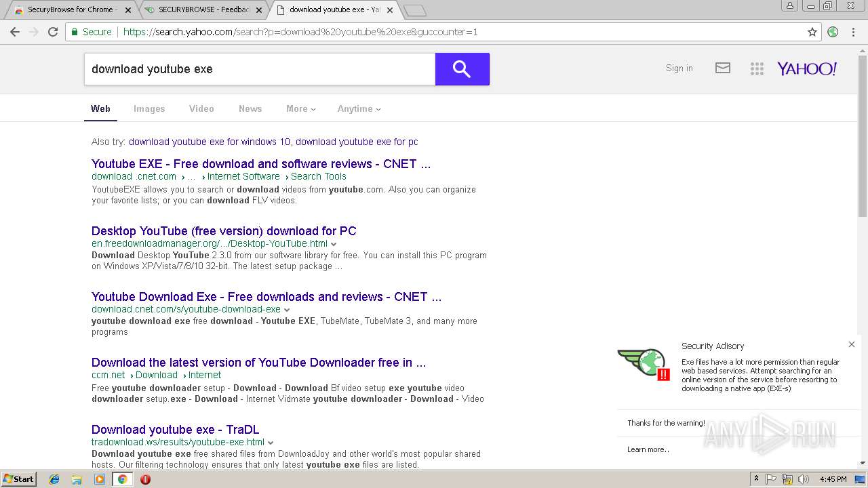Try suggestion download youtube exe for windows 10
Screen dimensions: 868x488
click(x=210, y=142)
